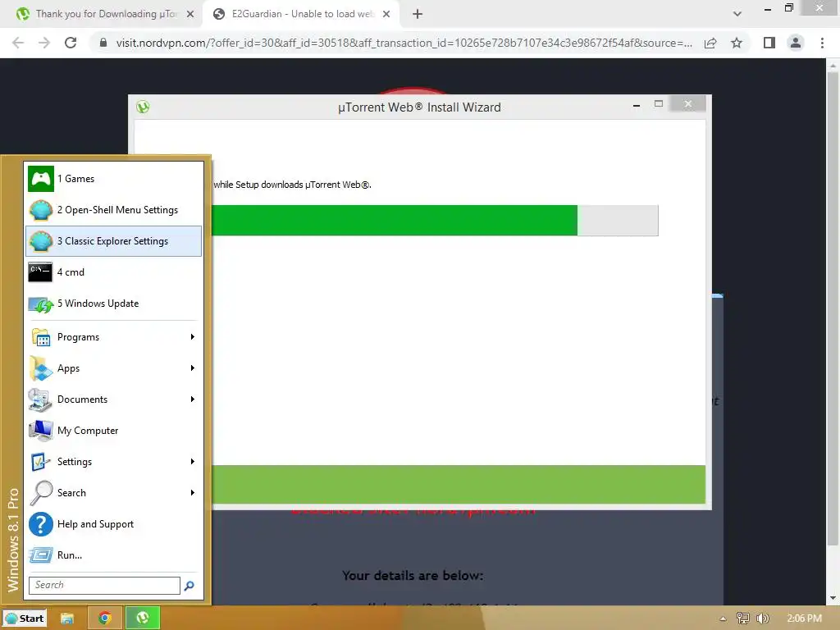Bookmark this page with the star
840x630 pixels.
click(737, 43)
